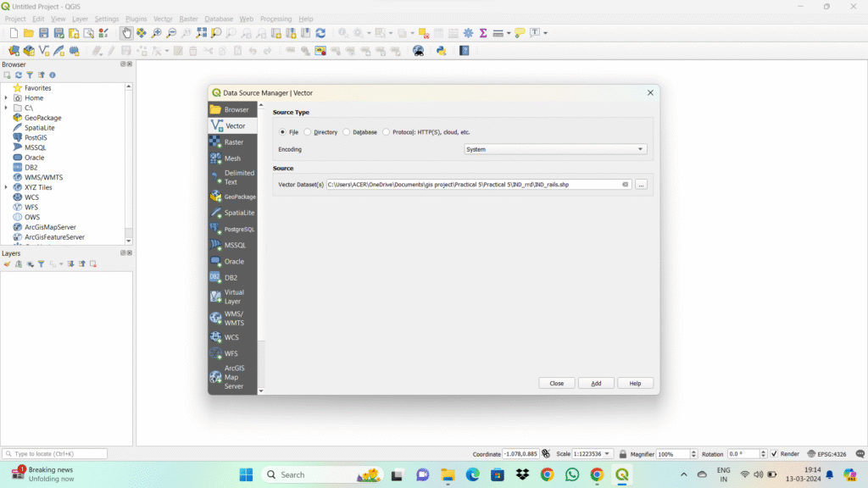Image resolution: width=868 pixels, height=488 pixels.
Task: Switch to the Raster tab in Data Source Manager
Action: (x=232, y=142)
